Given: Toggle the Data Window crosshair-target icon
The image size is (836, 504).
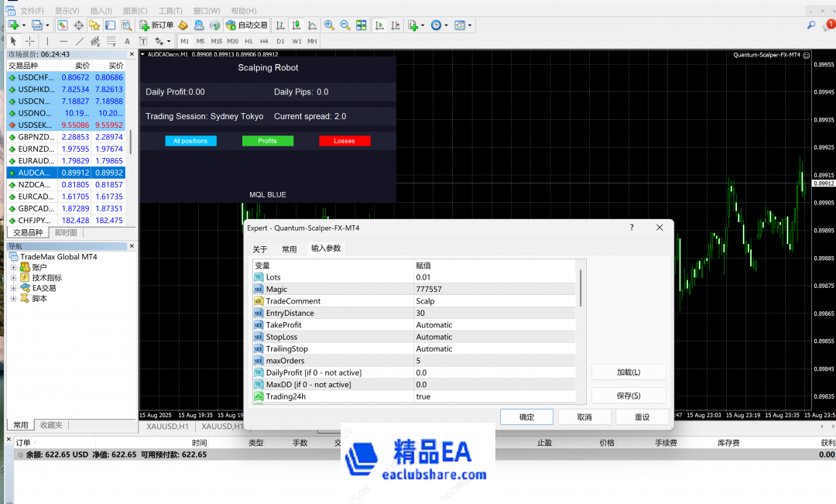Looking at the screenshot, I should (79, 25).
